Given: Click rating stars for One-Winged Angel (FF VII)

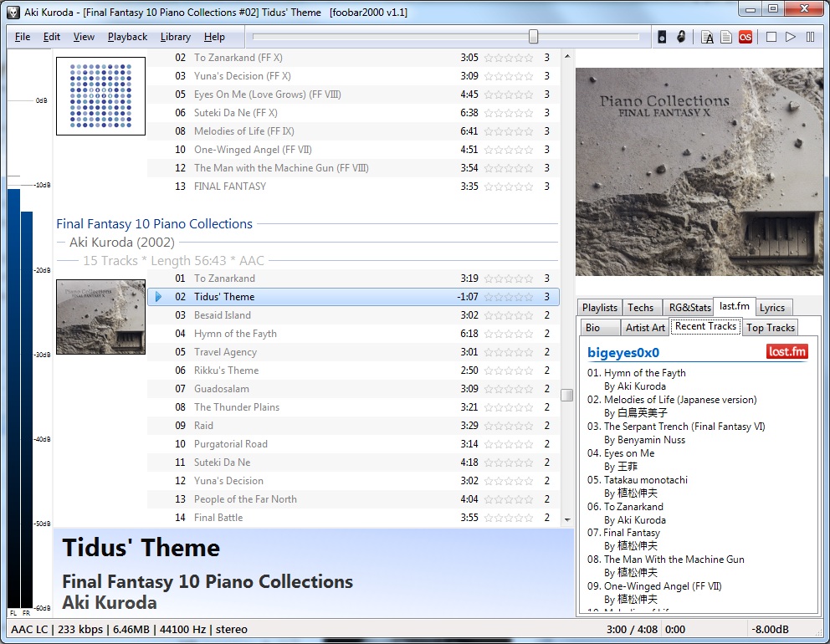Looking at the screenshot, I should pos(508,150).
